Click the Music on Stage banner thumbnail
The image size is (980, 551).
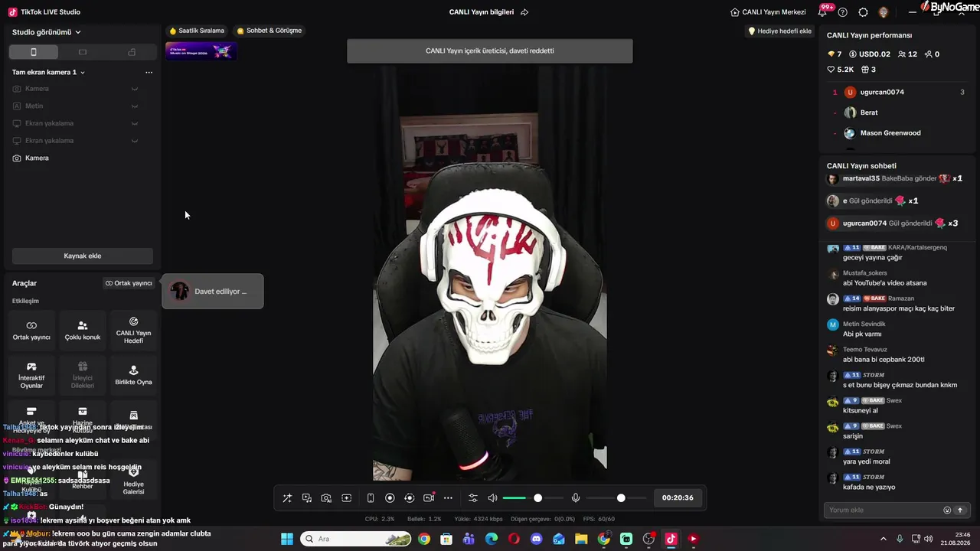coord(201,51)
